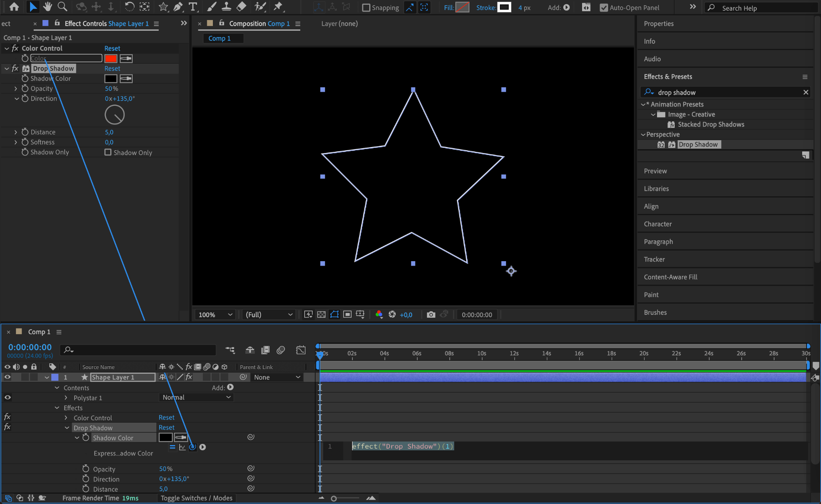Select the Hand tool
821x504 pixels.
[x=48, y=7]
